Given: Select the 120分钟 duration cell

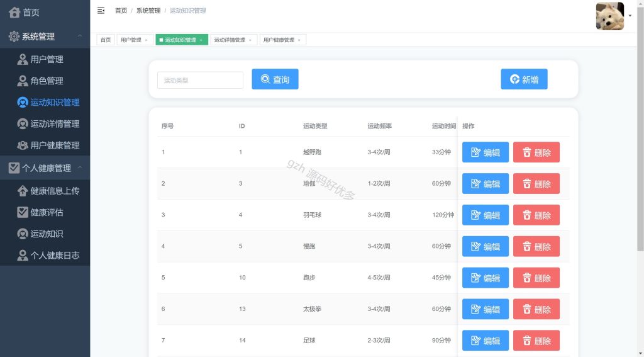Looking at the screenshot, I should 443,215.
